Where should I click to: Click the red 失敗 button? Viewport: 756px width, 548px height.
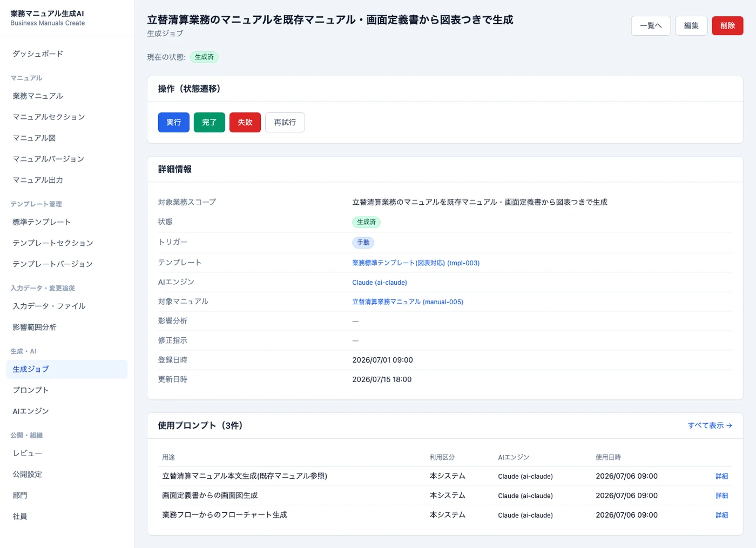[x=245, y=123]
